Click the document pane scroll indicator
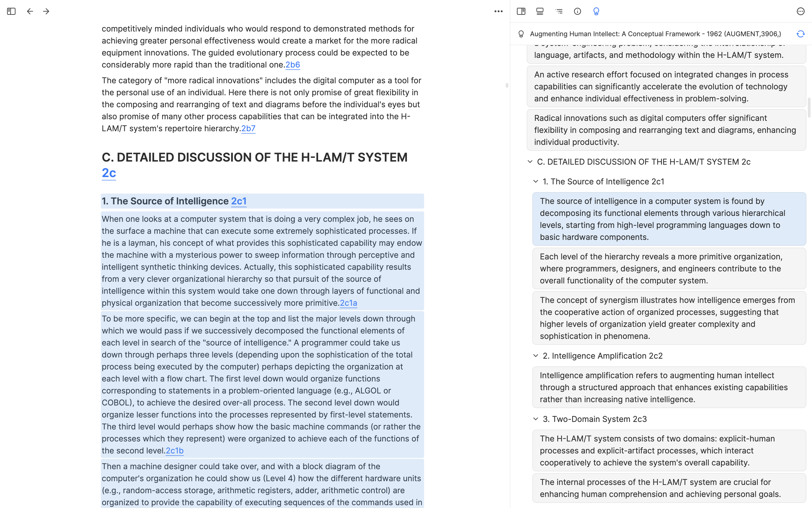 [x=507, y=85]
